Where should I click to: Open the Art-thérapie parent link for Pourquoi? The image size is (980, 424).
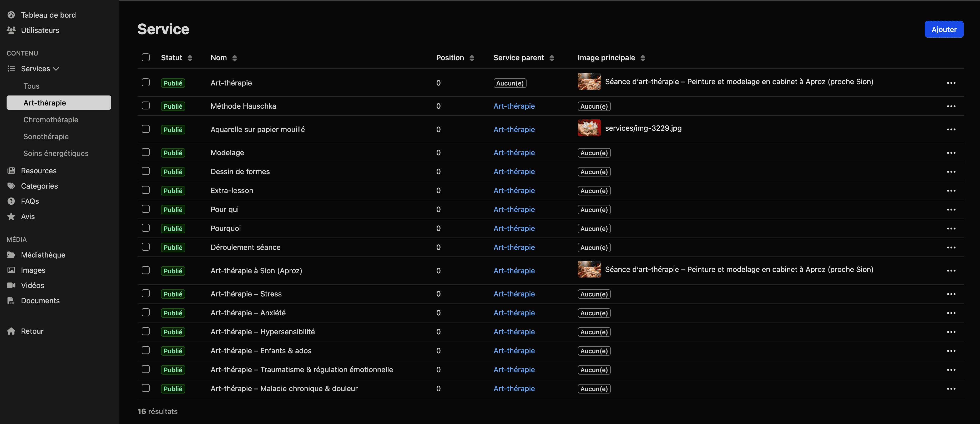514,228
